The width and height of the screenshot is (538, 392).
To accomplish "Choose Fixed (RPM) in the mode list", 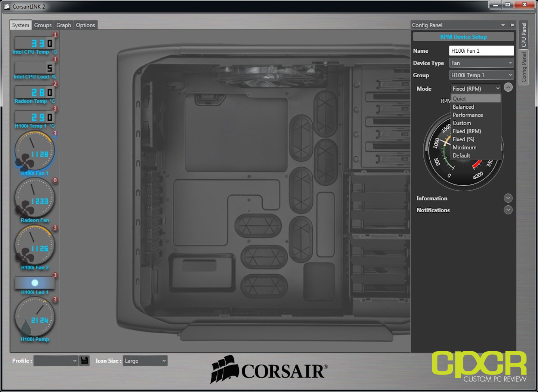I will tap(476, 131).
